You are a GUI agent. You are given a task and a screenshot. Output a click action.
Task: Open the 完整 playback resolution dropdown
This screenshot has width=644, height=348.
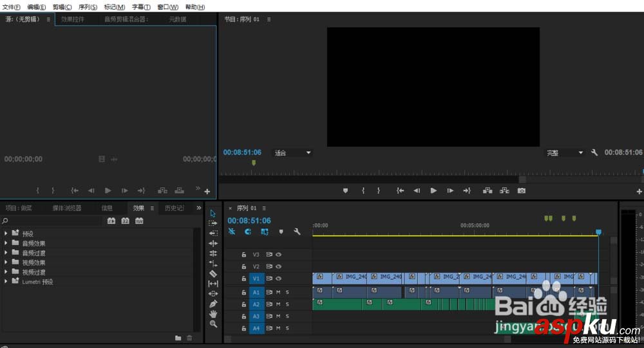[x=564, y=152]
